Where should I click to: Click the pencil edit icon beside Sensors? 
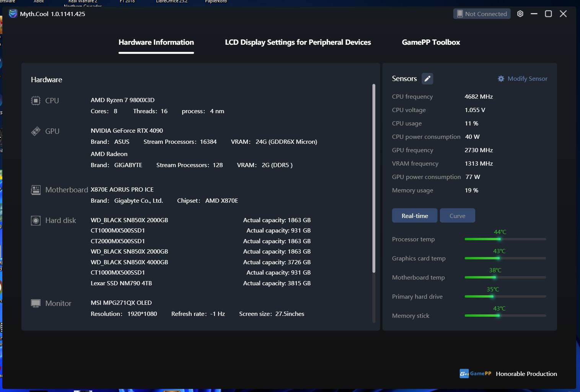[427, 78]
